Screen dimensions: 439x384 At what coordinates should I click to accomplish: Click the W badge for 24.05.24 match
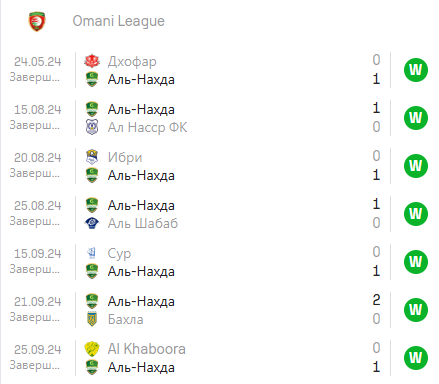[x=416, y=70]
